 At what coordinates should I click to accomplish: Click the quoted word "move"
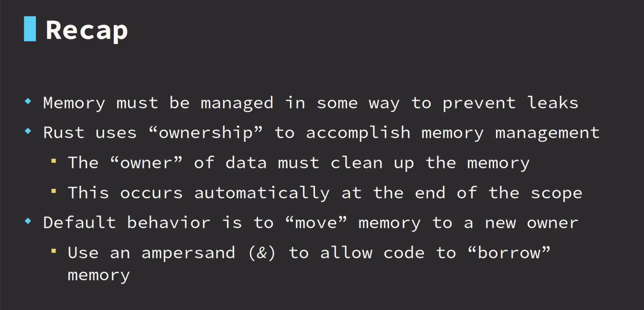pos(316,223)
